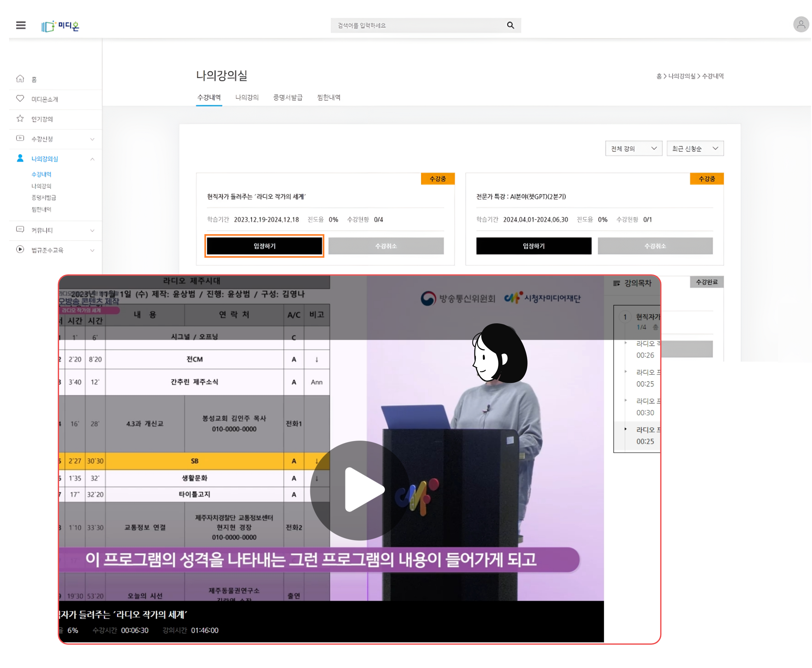Select 증명서발급 sidebar submenu item
Screen dimensions: 812x668
point(44,197)
